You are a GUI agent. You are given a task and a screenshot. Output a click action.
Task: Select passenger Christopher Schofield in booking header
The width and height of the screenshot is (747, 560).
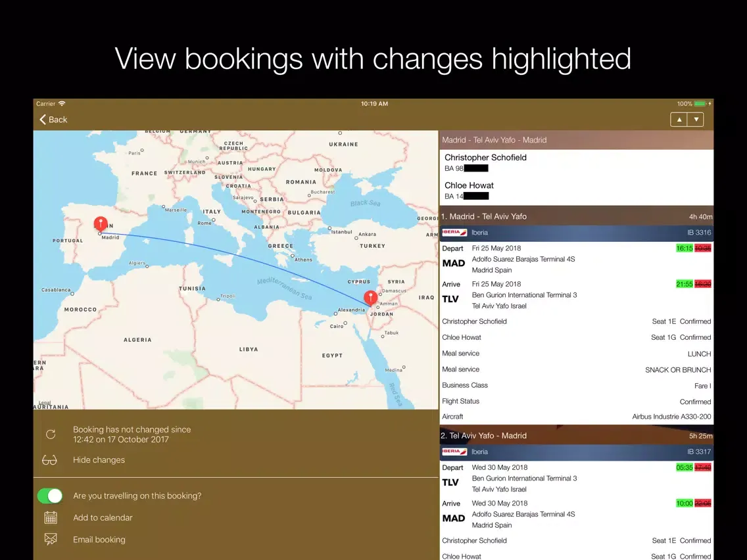pyautogui.click(x=485, y=158)
